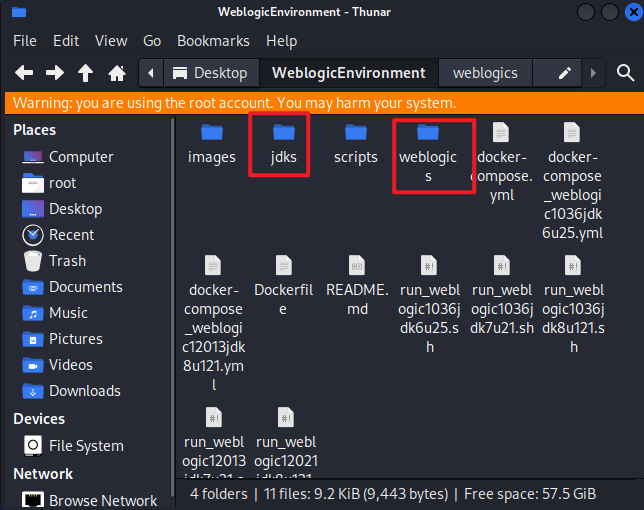Go to the home folder icon
Screen dimensions: 644x510
(117, 73)
